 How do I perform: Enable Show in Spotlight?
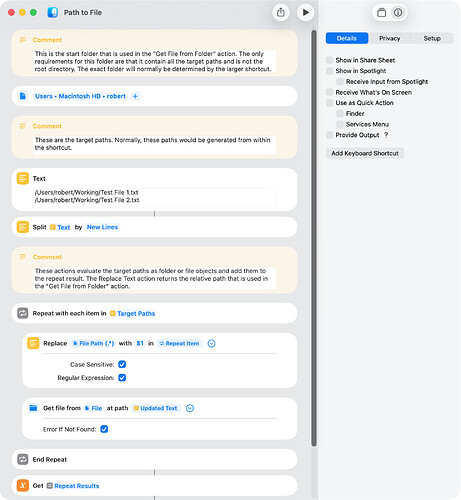pos(329,71)
